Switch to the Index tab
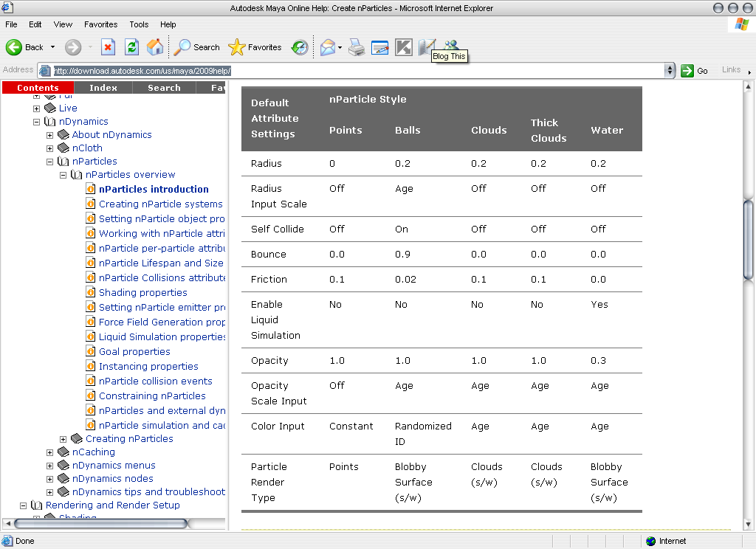 click(x=103, y=88)
